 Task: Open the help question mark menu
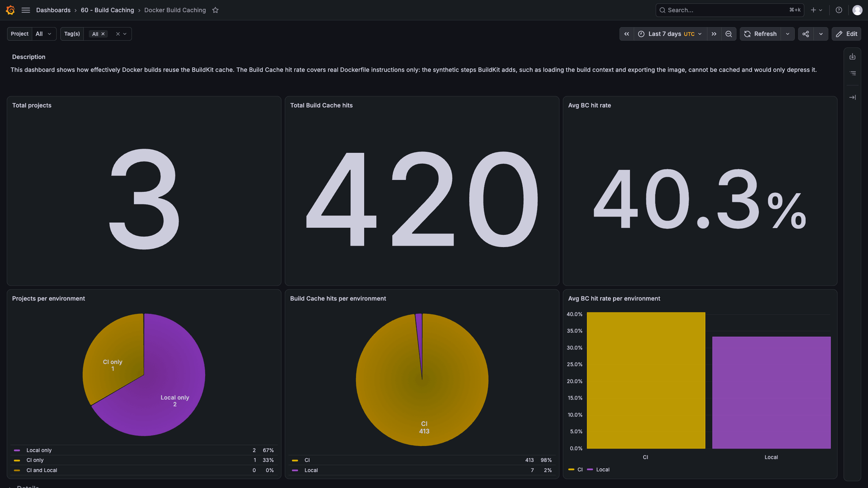(839, 10)
